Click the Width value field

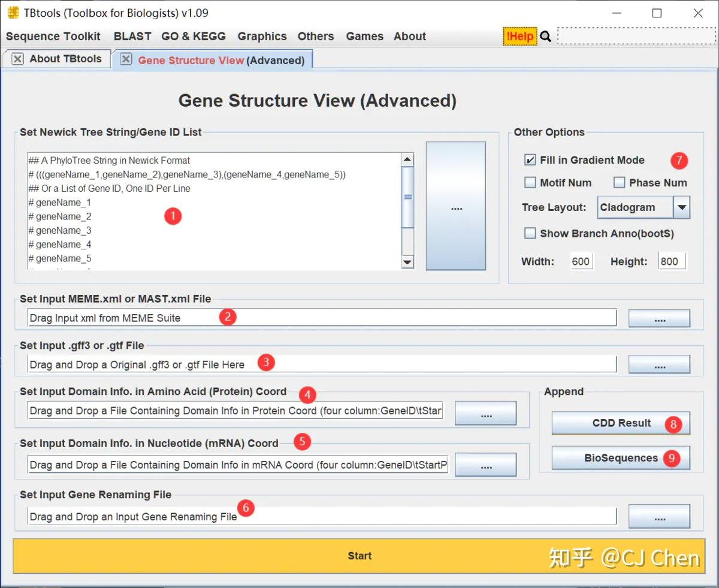click(581, 261)
